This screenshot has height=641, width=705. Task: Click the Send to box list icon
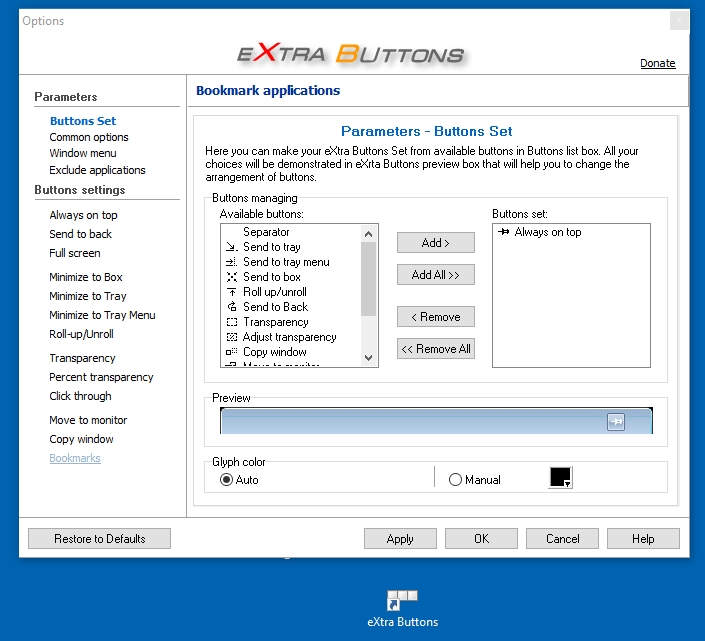point(231,277)
